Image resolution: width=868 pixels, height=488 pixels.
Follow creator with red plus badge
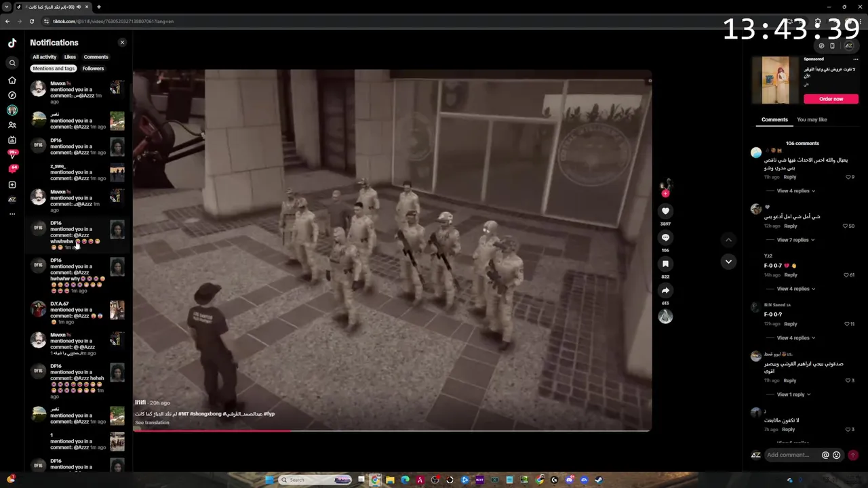tap(665, 193)
